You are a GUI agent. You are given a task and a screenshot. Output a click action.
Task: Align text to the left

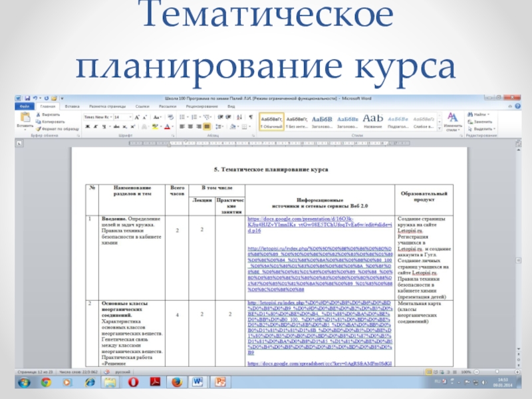tap(182, 126)
